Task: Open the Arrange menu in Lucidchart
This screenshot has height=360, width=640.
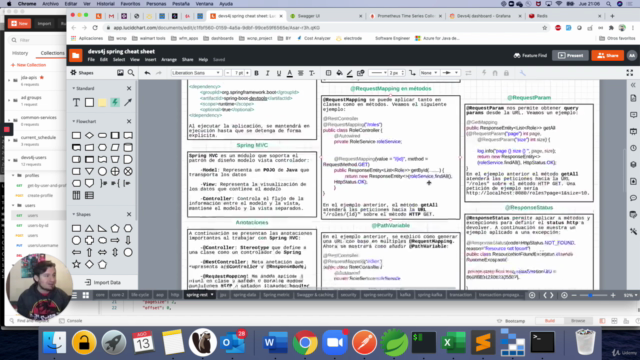Action: (x=169, y=60)
